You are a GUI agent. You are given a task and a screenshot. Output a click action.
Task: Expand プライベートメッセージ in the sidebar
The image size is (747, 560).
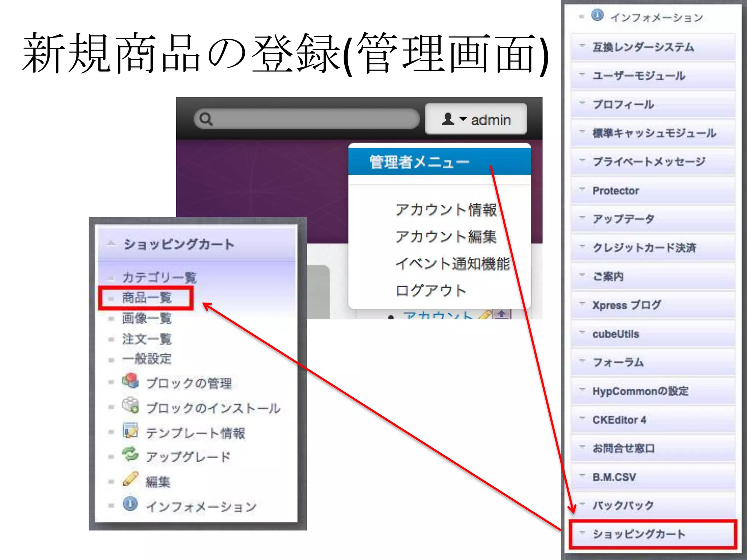(653, 162)
